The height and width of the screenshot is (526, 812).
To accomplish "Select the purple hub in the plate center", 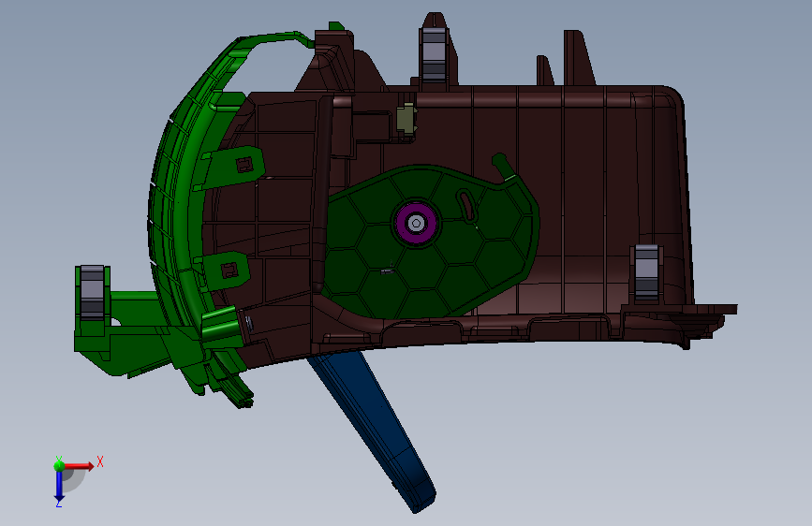I will coord(416,223).
